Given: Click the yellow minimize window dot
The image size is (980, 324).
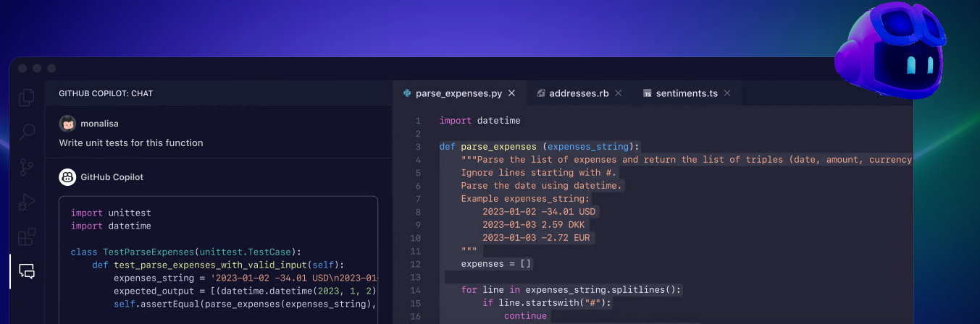Looking at the screenshot, I should coord(37,68).
